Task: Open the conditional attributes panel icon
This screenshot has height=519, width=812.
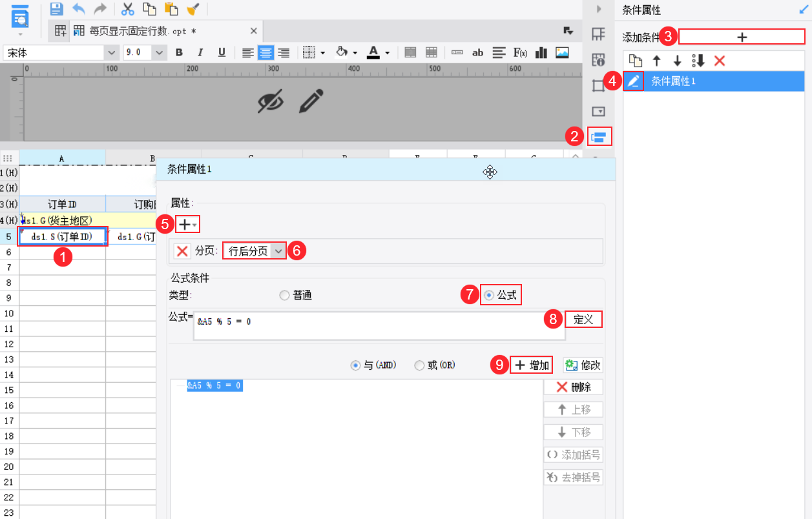Action: tap(598, 137)
